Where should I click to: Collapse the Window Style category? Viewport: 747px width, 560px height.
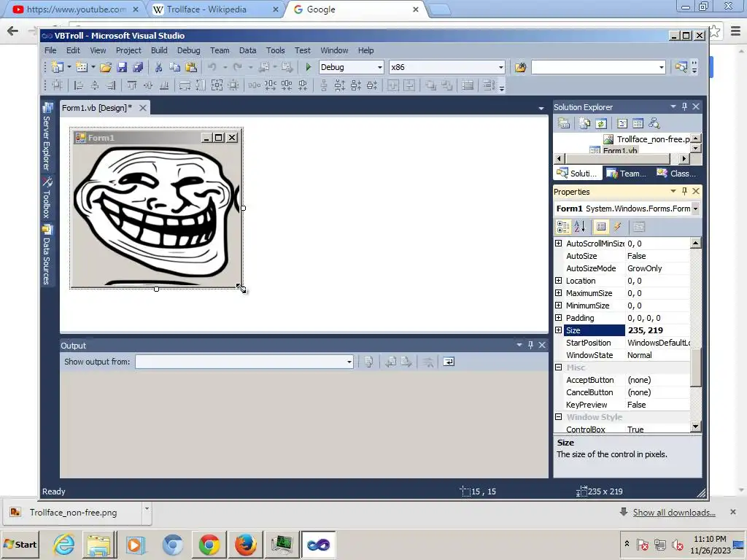558,416
